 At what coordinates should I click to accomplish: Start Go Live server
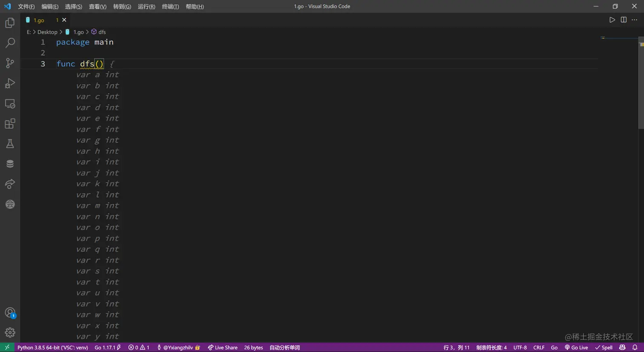click(x=576, y=347)
